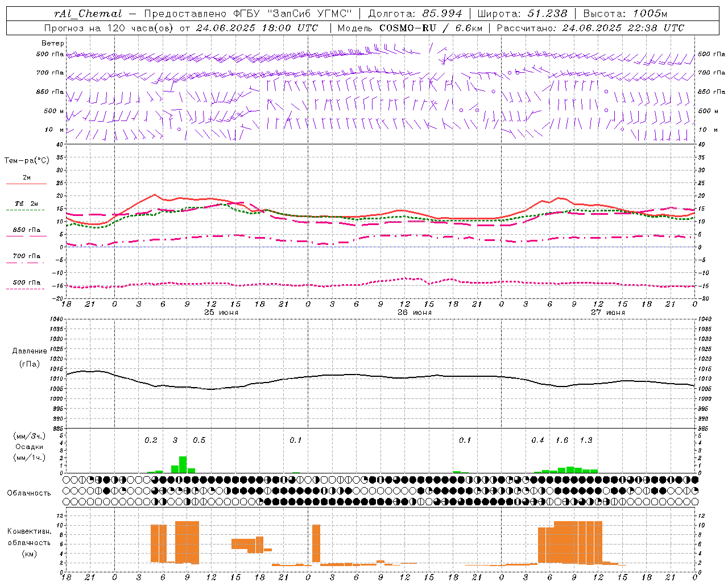Screen dimensions: 728x582
Task: Select the Долгота: 85.994 value
Action: (415, 14)
